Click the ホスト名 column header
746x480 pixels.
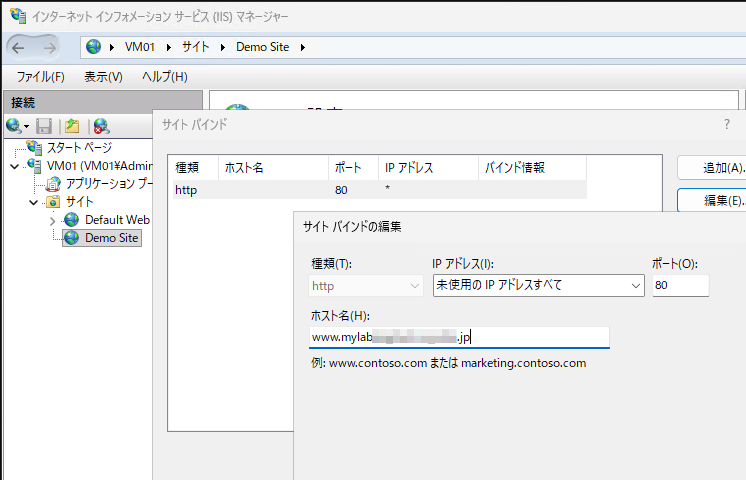274,167
